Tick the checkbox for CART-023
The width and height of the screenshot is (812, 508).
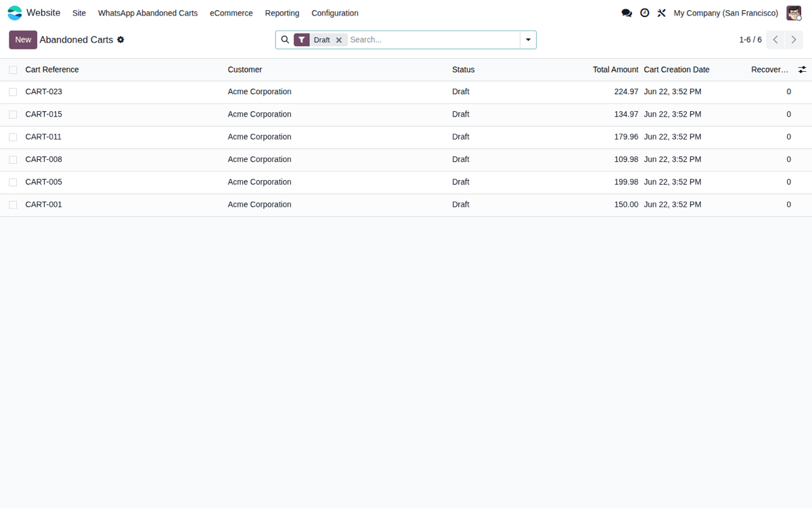coord(13,92)
